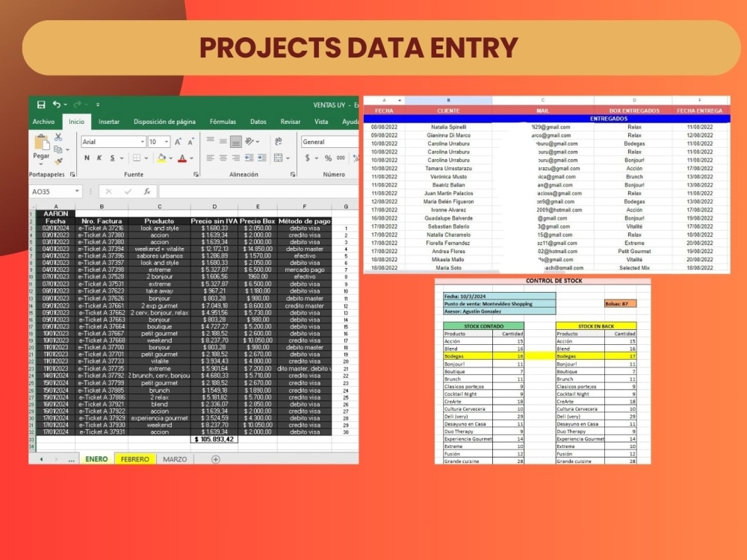
Task: Click the Middle Align icon
Action: 223,141
